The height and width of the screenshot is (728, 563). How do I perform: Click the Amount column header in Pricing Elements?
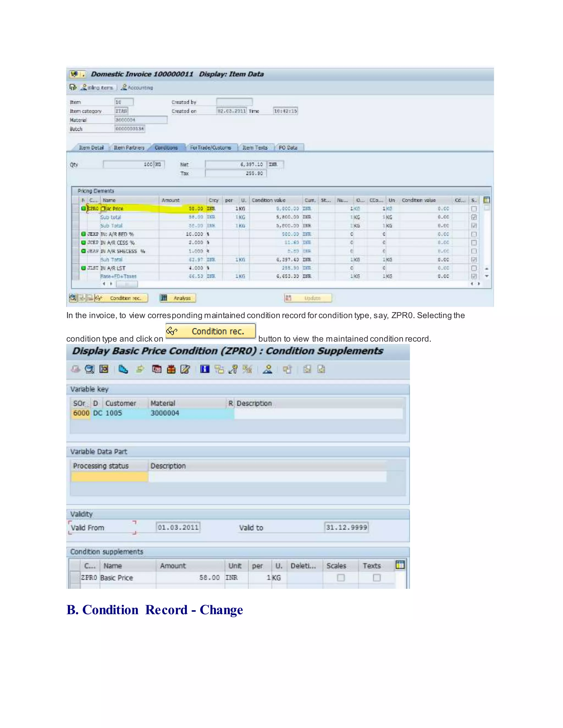pos(170,200)
